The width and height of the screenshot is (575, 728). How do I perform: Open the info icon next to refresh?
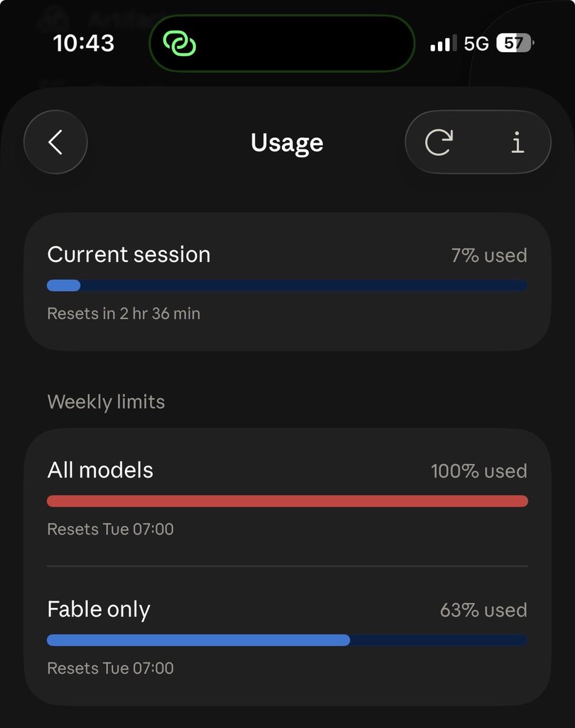tap(517, 143)
